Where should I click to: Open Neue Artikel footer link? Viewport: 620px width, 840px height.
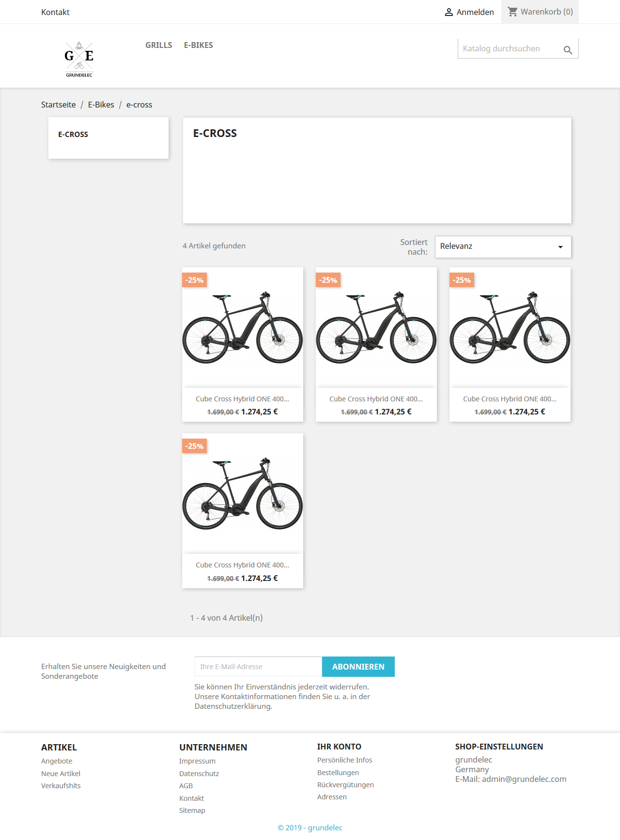tap(61, 774)
